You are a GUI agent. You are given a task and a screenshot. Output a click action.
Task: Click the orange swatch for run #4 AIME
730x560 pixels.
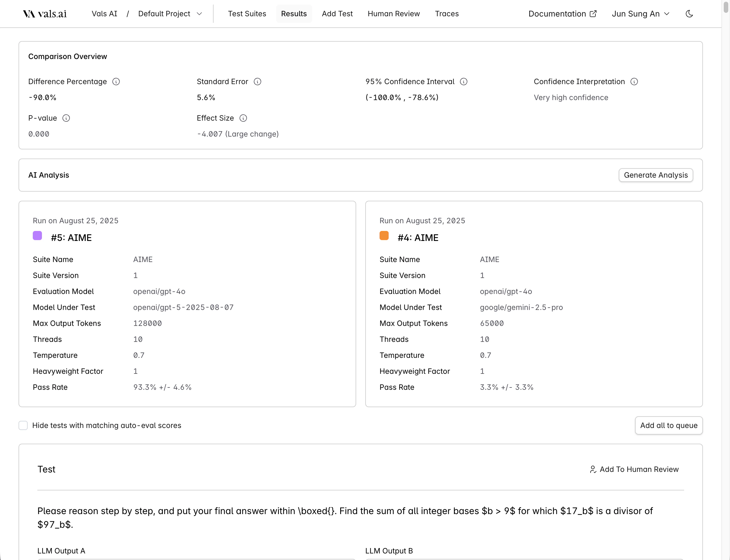point(384,236)
